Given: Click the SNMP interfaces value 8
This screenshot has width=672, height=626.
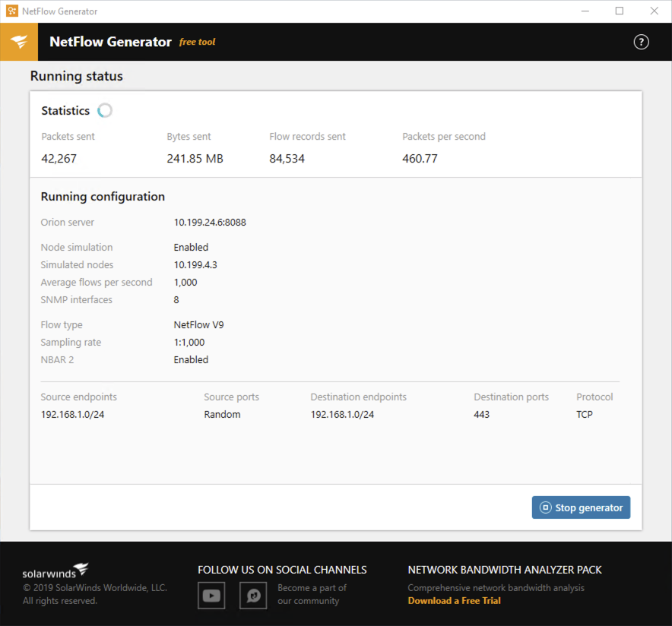Looking at the screenshot, I should (176, 300).
